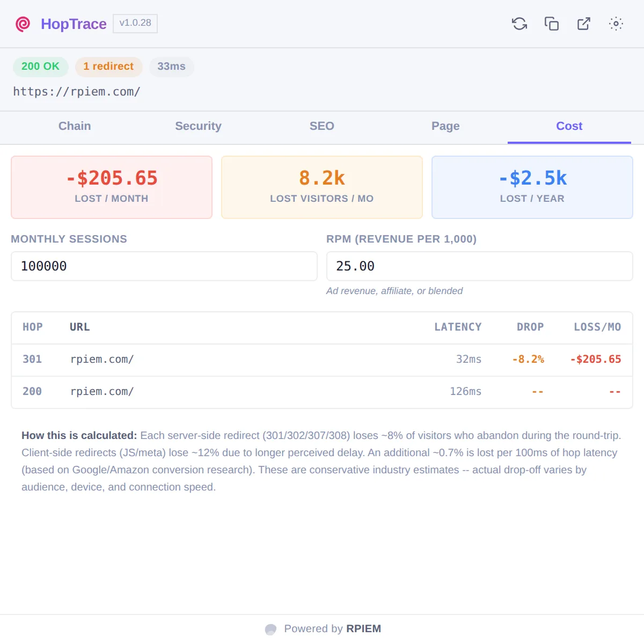This screenshot has height=644, width=644.
Task: Click the -$205.65 loss value in table
Action: [x=596, y=360]
